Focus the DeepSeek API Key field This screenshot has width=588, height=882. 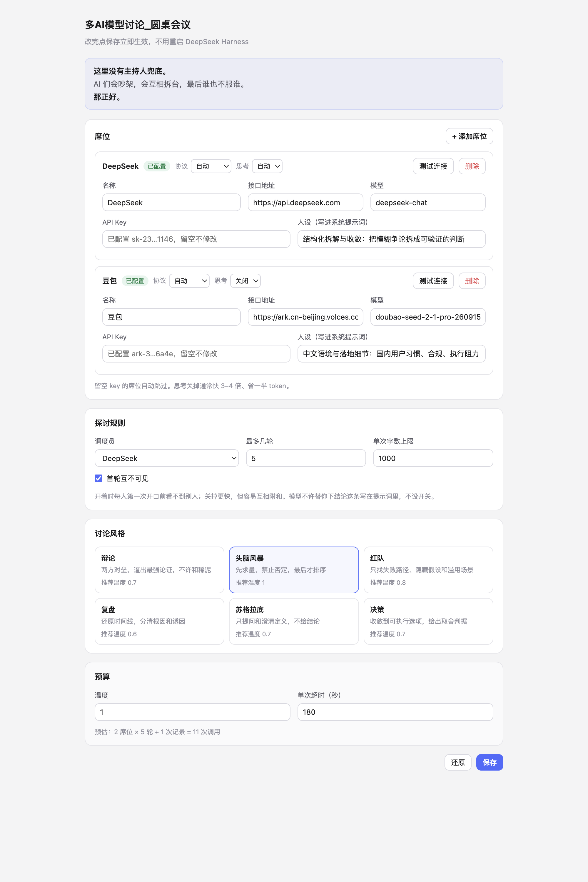coord(196,239)
